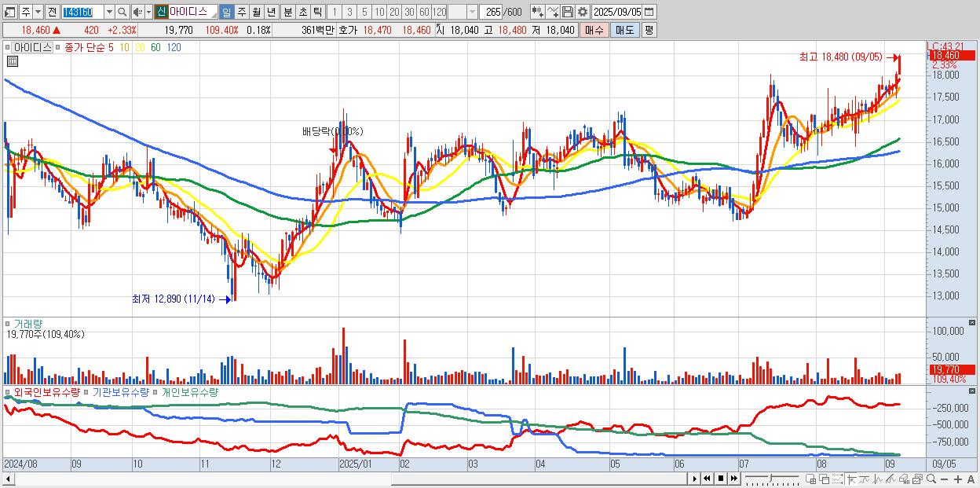Click stop button in bottom bar
980x488 pixels.
click(720, 479)
